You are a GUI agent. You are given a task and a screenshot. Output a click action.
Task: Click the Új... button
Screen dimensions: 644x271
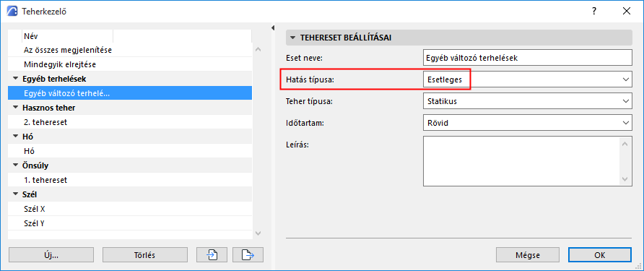pyautogui.click(x=51, y=255)
